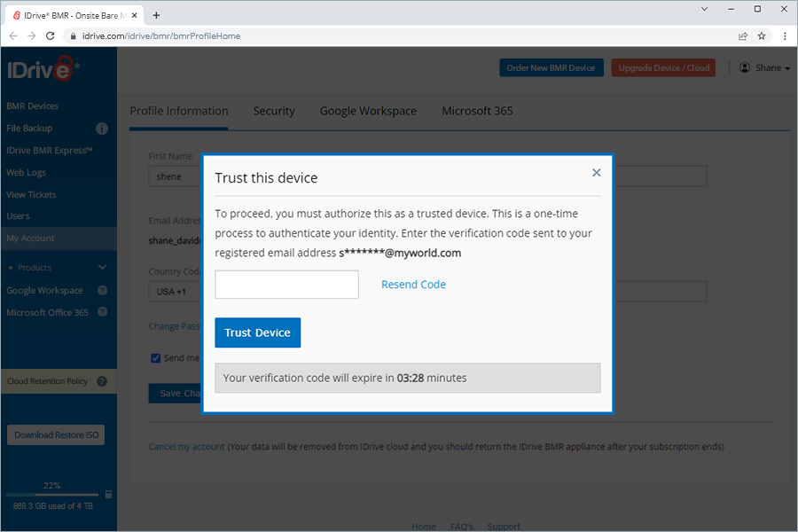Click Upgrade Device / Cloud button
The width and height of the screenshot is (798, 532).
coord(663,67)
